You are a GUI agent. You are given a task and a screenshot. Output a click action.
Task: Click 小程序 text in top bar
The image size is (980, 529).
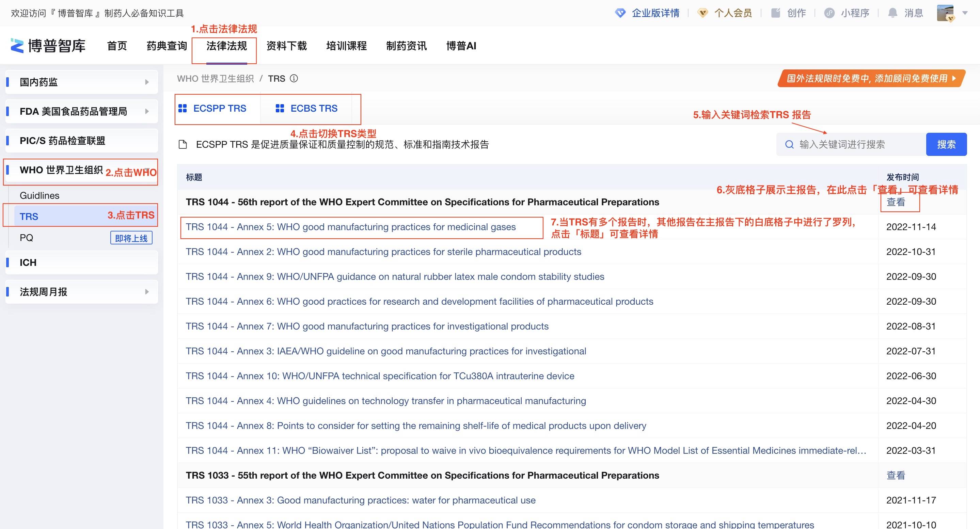pyautogui.click(x=855, y=13)
